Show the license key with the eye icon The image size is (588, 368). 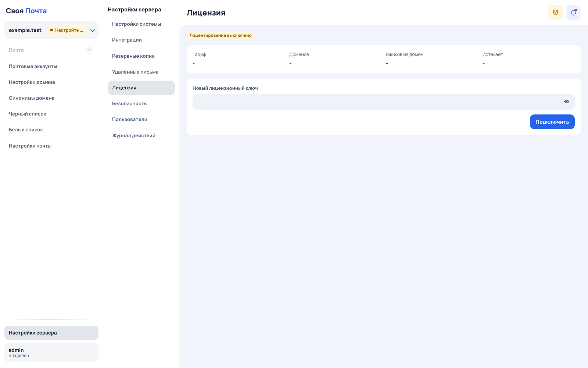click(x=566, y=102)
